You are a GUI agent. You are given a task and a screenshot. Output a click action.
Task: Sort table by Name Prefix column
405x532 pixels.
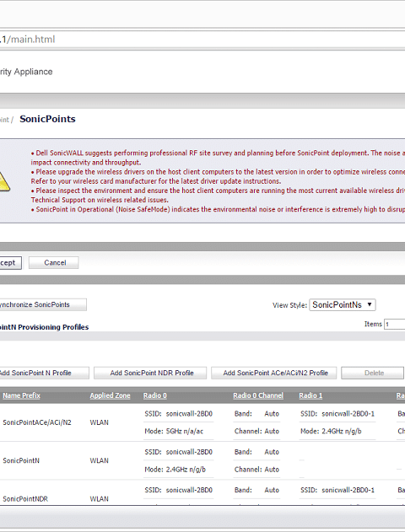click(21, 395)
